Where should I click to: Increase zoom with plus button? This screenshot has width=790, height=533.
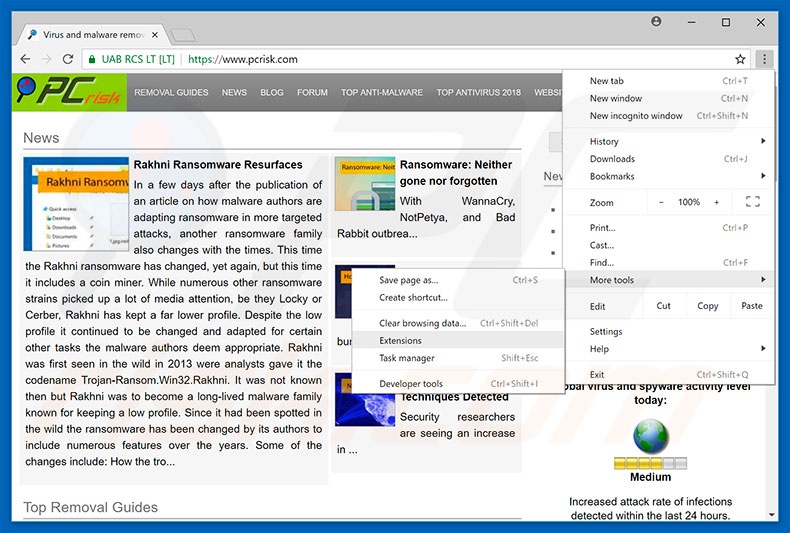pyautogui.click(x=716, y=202)
